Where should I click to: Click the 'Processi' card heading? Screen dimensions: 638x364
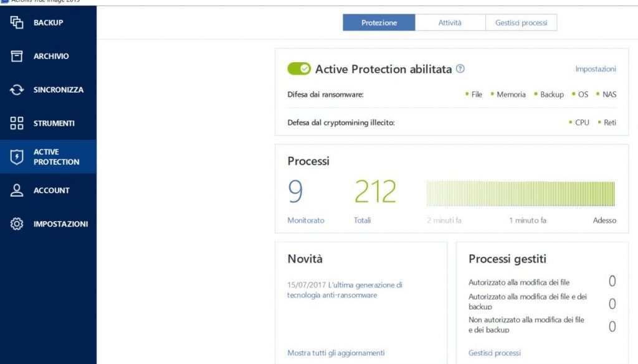click(x=308, y=161)
